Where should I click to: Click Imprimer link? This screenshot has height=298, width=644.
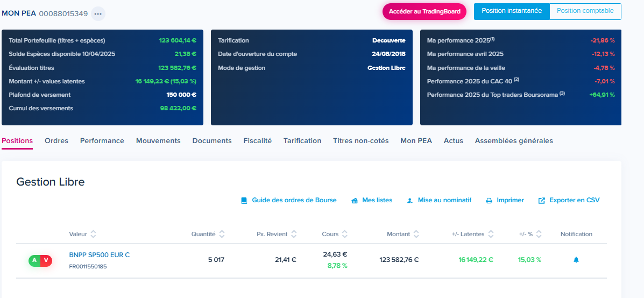point(510,200)
